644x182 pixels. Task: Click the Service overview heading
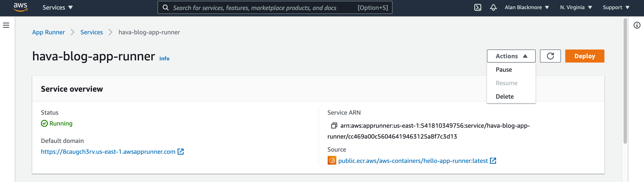[72, 89]
